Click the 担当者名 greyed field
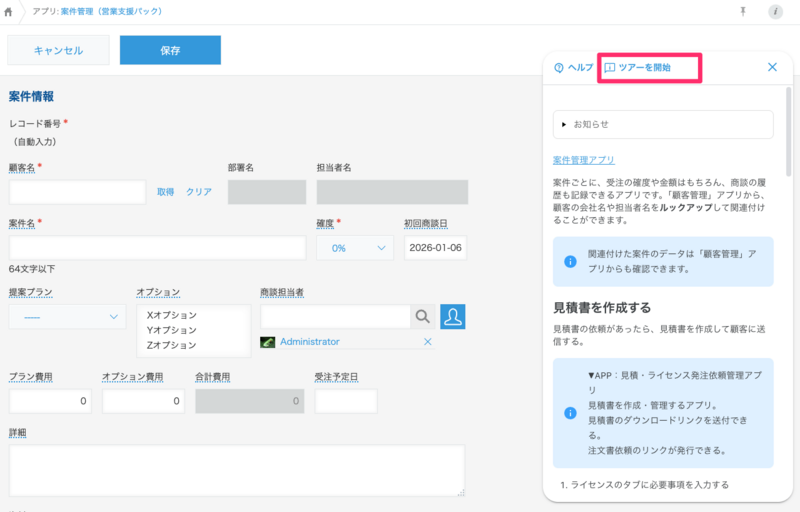 tap(392, 192)
